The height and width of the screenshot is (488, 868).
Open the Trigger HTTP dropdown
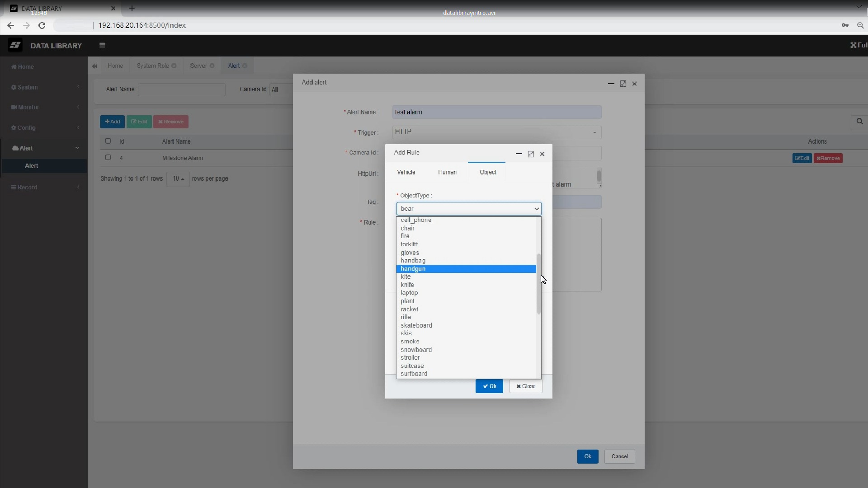[x=497, y=132]
